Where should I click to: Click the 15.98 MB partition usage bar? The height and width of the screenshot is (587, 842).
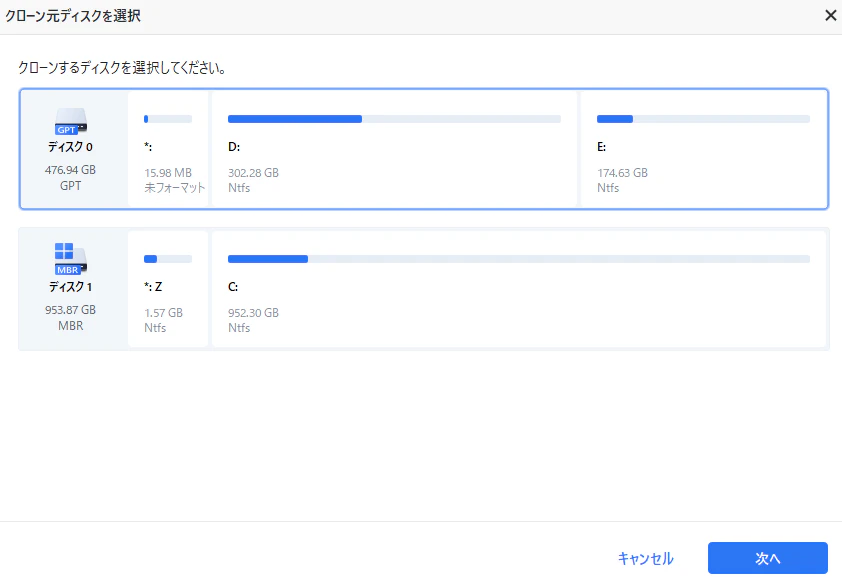click(168, 119)
